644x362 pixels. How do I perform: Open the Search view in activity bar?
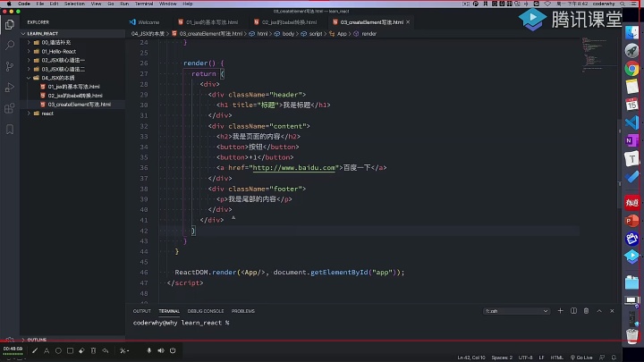[x=10, y=46]
